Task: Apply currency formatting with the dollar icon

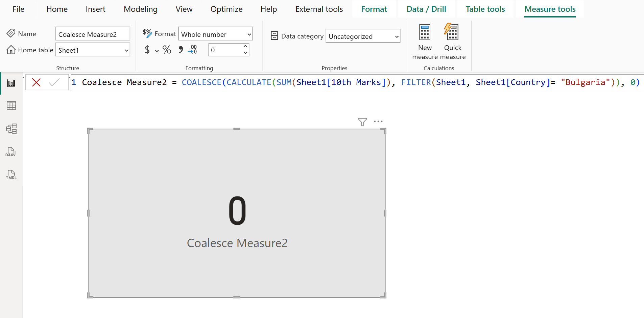Action: (x=148, y=50)
